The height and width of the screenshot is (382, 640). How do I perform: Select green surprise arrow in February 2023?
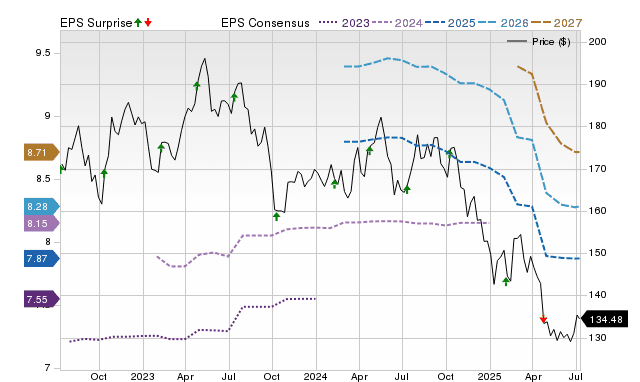point(161,148)
